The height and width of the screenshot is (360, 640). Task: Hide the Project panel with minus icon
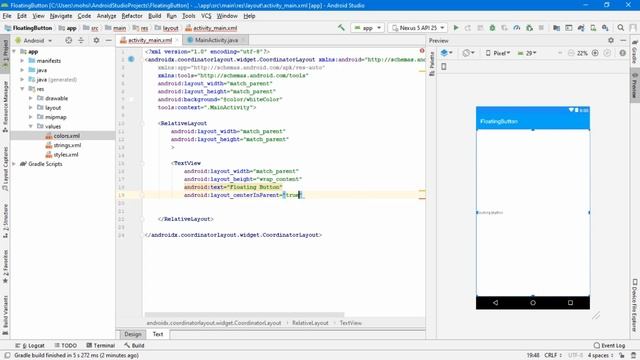click(108, 40)
